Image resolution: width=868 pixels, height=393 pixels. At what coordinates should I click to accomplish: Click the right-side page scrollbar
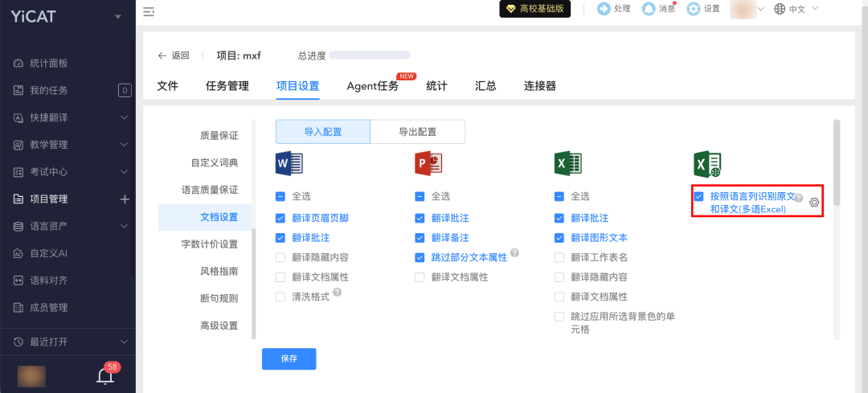click(837, 162)
